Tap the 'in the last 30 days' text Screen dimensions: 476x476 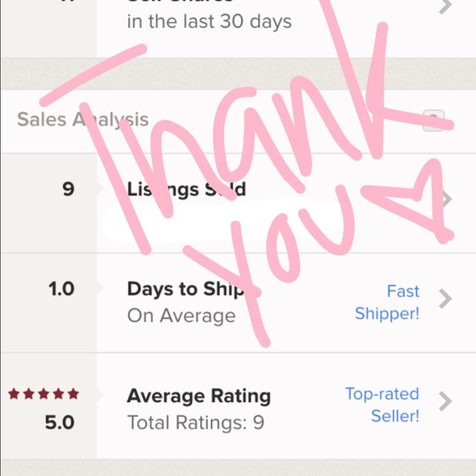click(x=209, y=21)
